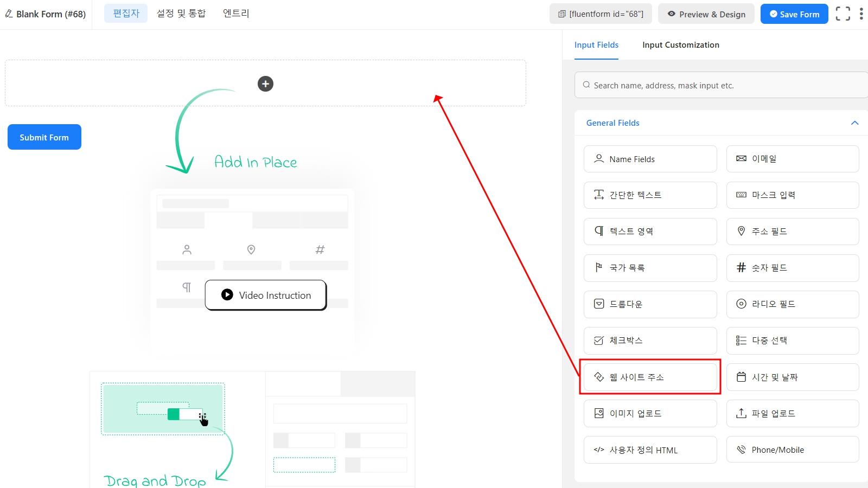Viewport: 868px width, 488px height.
Task: Click the play icon in Video Instruction
Action: [227, 294]
